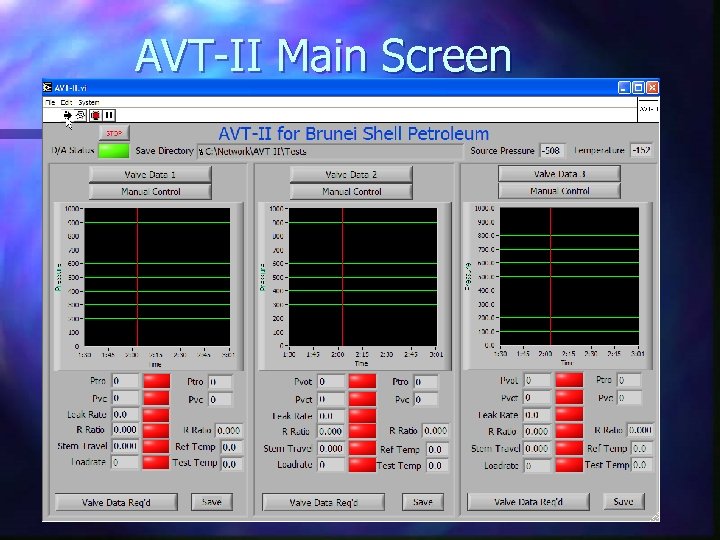Click the Test Temp field in the Valve Data 1 panel
The image size is (720, 540).
(x=232, y=464)
